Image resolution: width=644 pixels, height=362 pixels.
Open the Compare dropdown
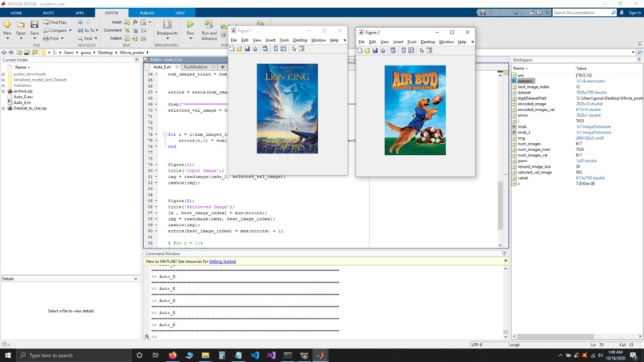(x=70, y=30)
